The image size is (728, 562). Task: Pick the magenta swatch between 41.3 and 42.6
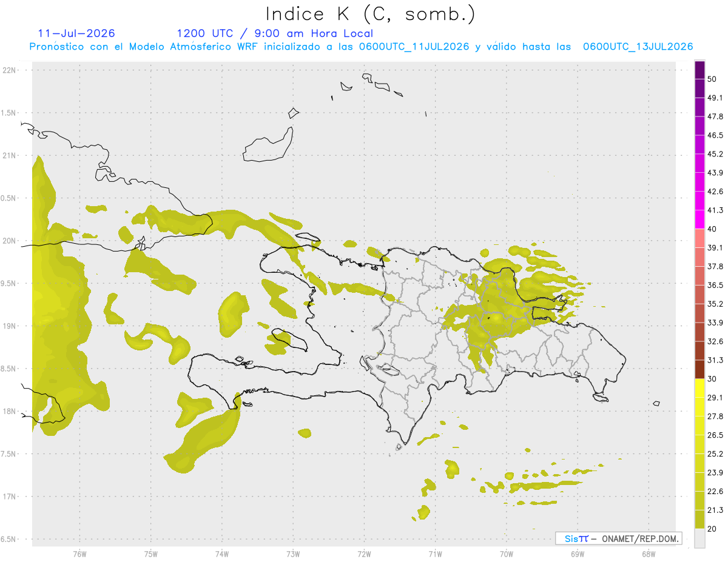700,201
